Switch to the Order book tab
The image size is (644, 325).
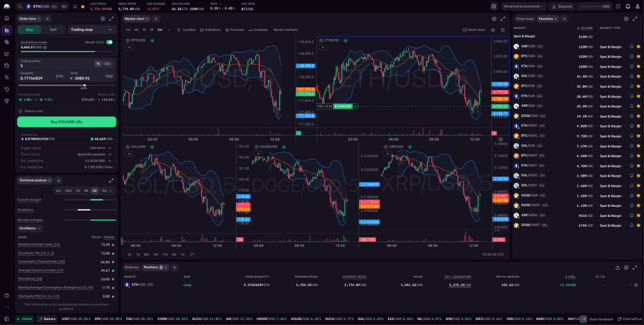point(524,19)
